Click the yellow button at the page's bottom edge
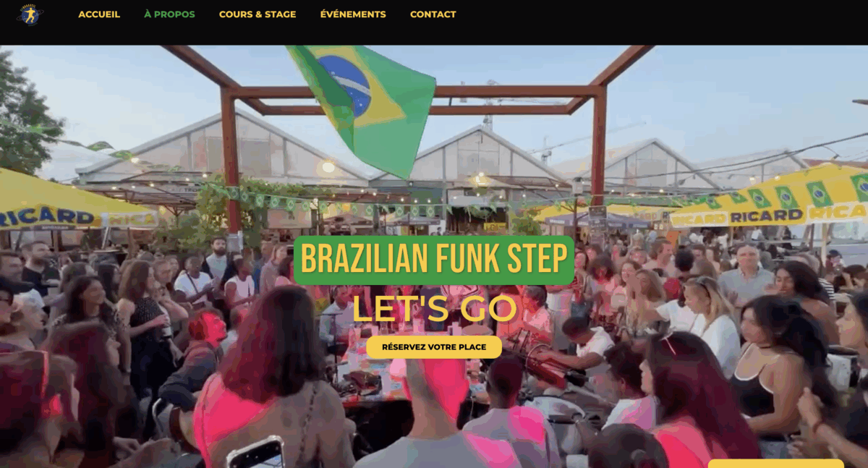 click(776, 463)
